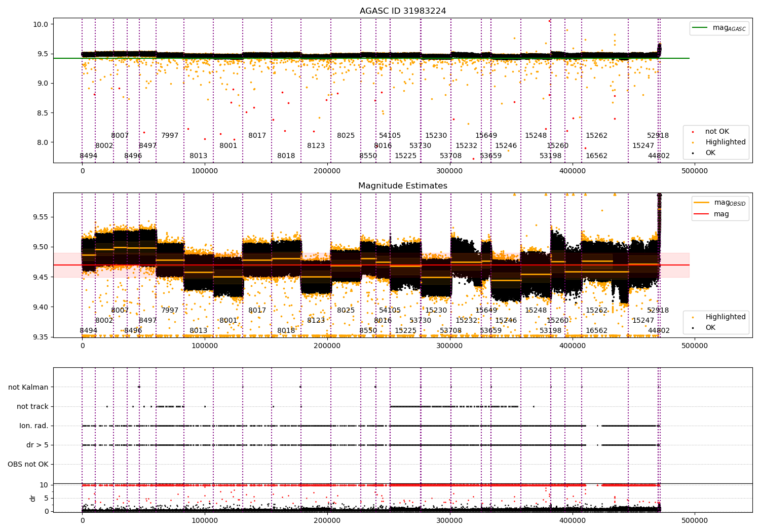
Task: Click obsid label 8013 in the top plot
Action: click(x=199, y=156)
